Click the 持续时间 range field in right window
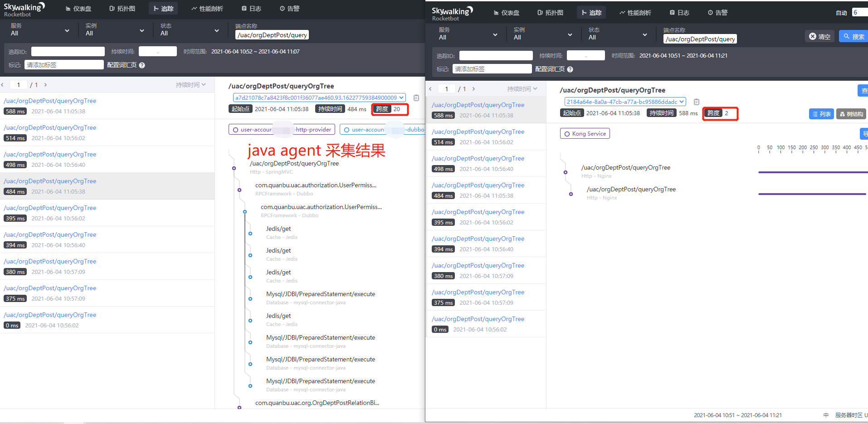Image resolution: width=868 pixels, height=424 pixels. coord(586,56)
